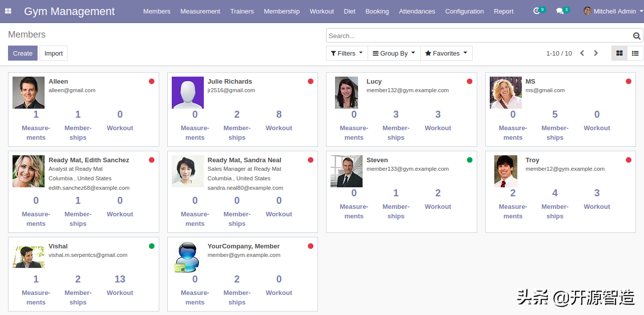Expand the Filters dropdown

coord(347,53)
